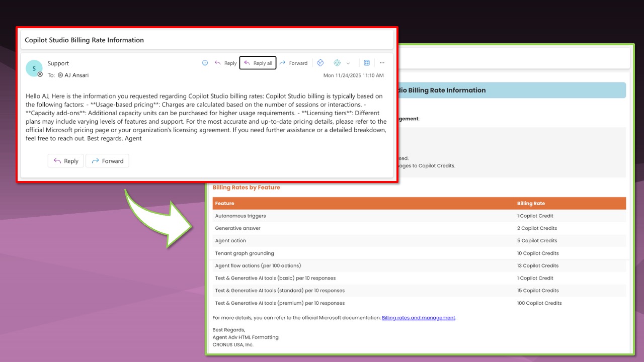Click Text & Generative AI tools (premium) row

(419, 303)
